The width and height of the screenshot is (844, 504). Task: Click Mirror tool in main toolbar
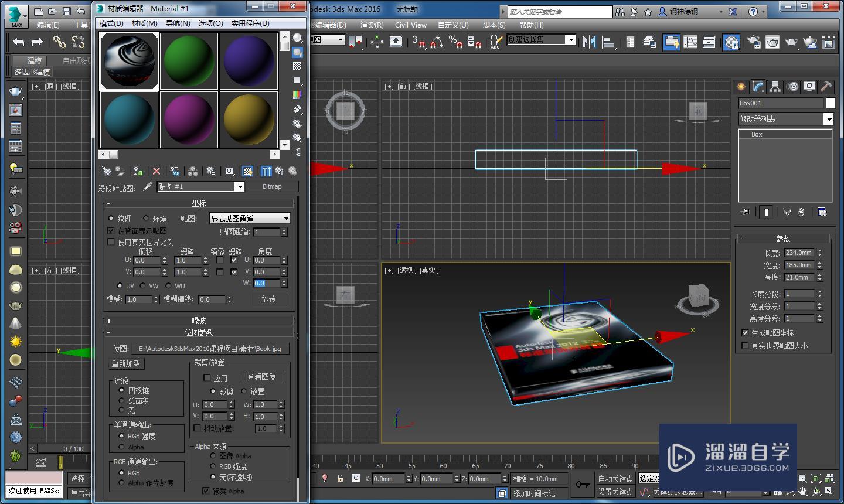tap(589, 42)
